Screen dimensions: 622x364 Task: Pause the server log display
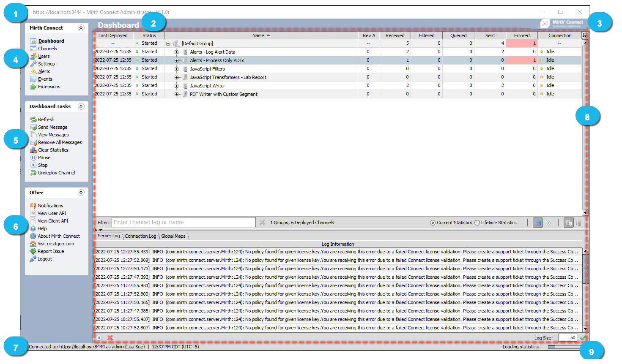point(99,338)
